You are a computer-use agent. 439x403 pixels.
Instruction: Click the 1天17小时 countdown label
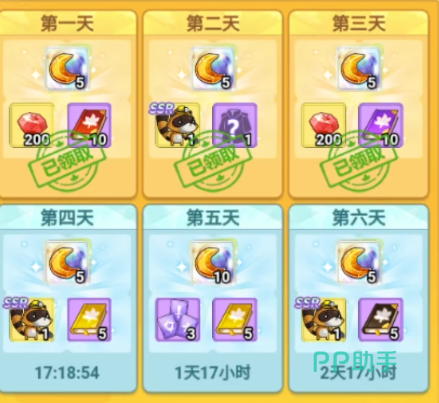[x=213, y=372]
